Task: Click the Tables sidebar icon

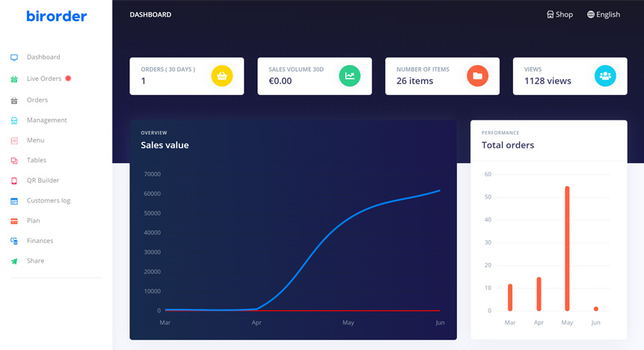Action: 14,161
